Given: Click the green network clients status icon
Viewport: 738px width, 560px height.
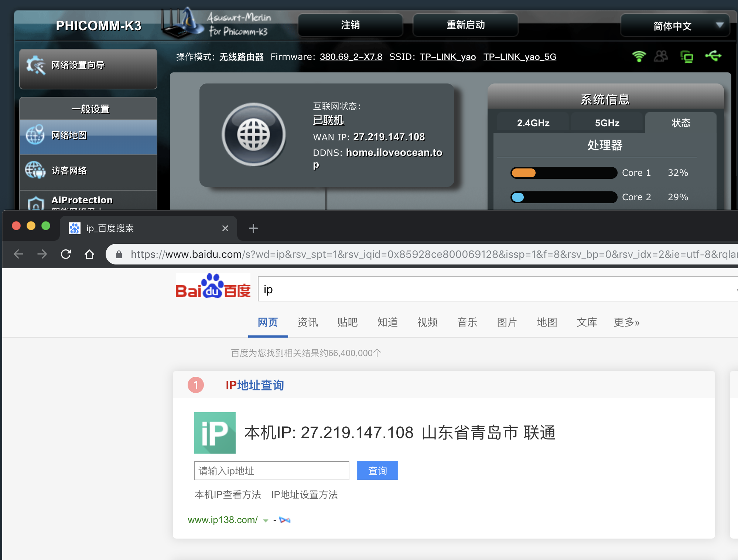Looking at the screenshot, I should [x=687, y=57].
